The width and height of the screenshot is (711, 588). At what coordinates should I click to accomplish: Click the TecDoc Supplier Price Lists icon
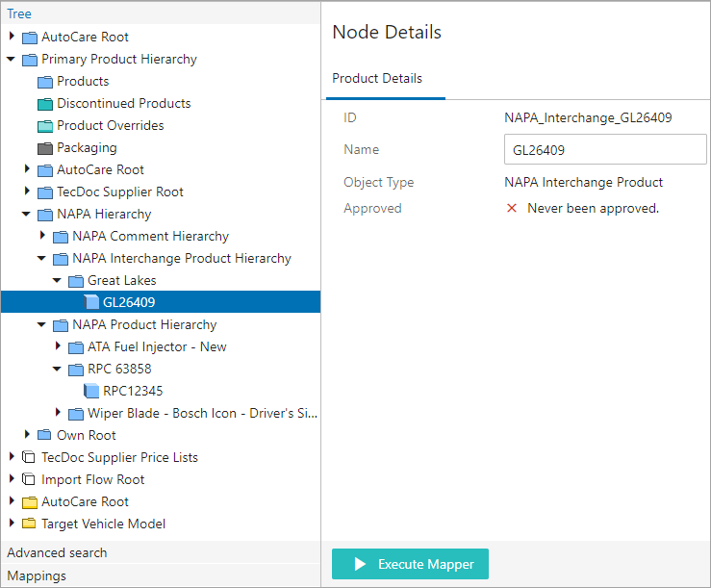[x=29, y=457]
